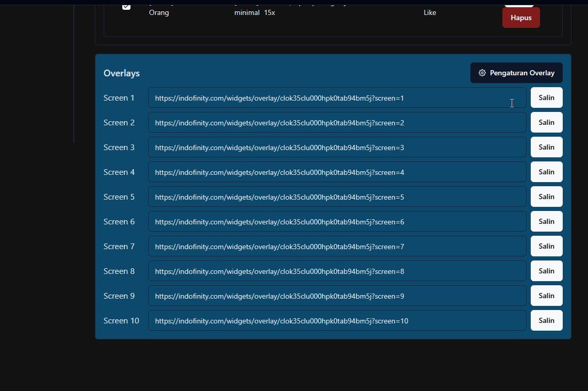Click the Salin button for Screen 7
588x391 pixels.
click(x=546, y=246)
